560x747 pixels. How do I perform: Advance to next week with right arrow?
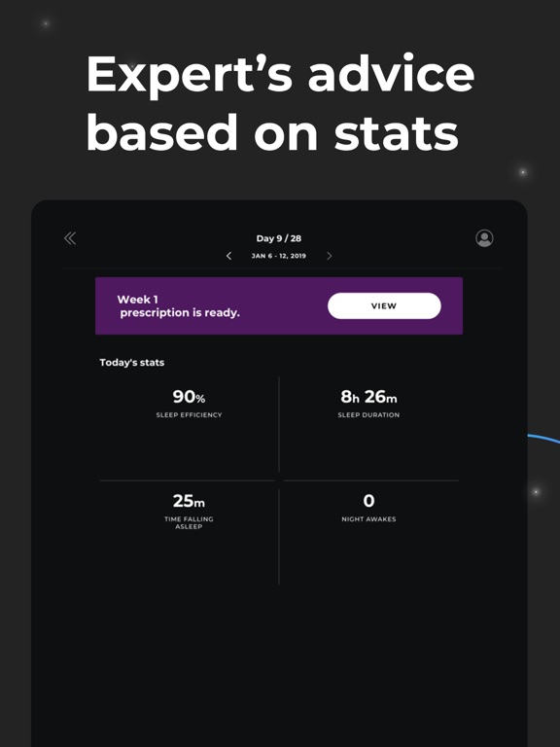[329, 256]
